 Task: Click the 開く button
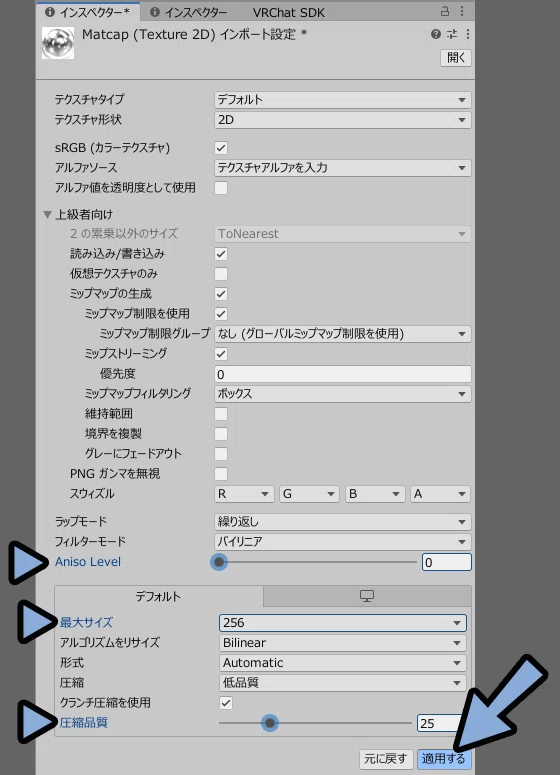click(x=456, y=57)
